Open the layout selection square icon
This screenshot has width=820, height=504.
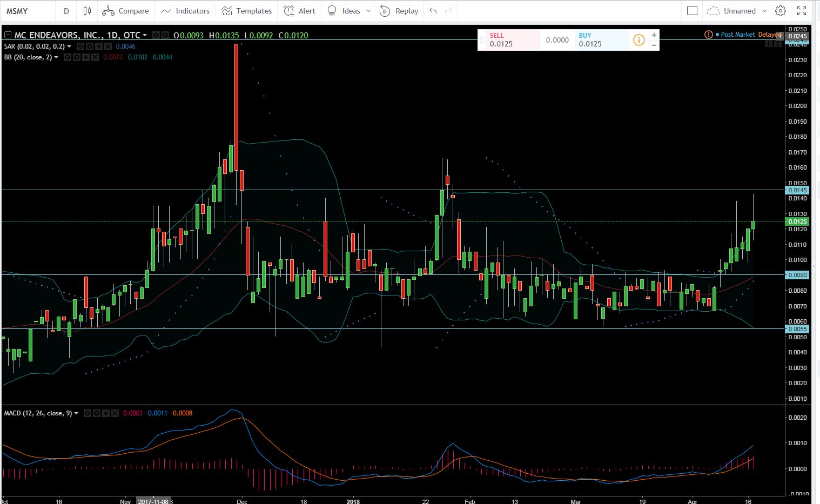(x=691, y=10)
